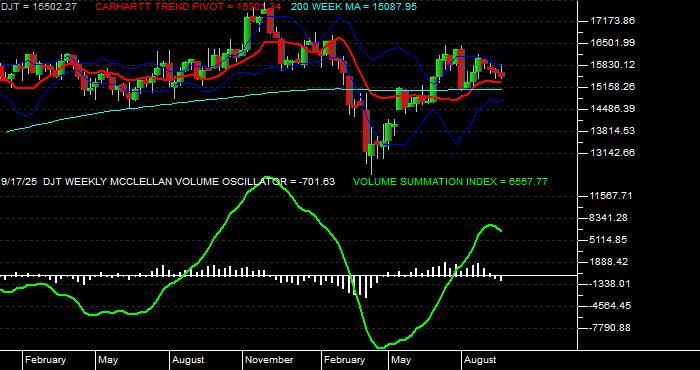
Task: Click the 14486.39 price axis value
Action: pos(612,109)
